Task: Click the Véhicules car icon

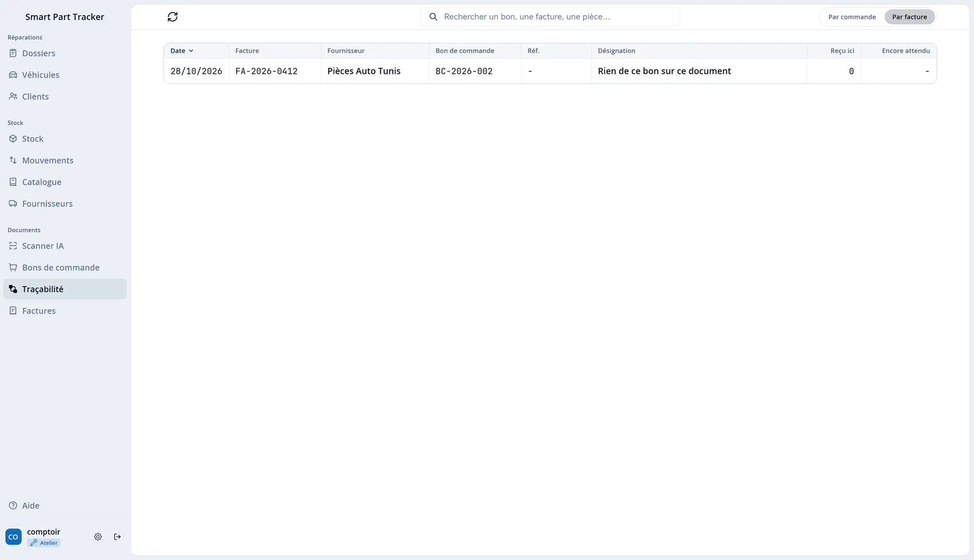Action: [13, 75]
